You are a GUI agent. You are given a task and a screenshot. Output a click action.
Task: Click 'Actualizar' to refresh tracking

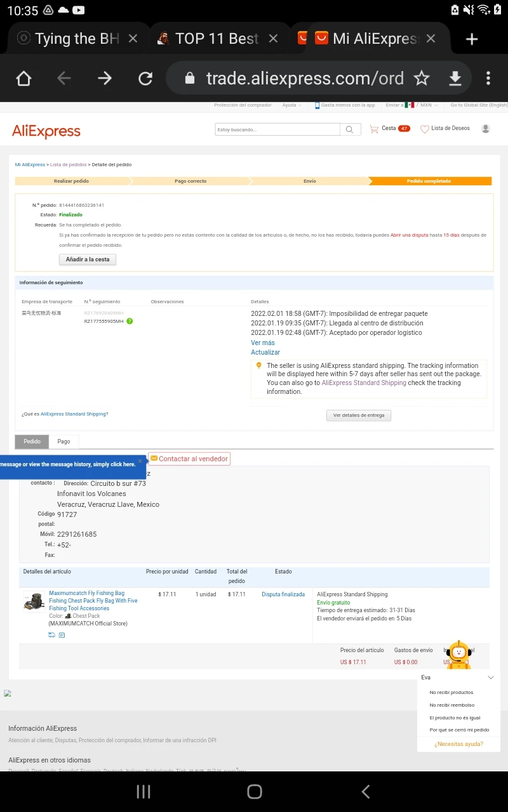[x=265, y=353]
